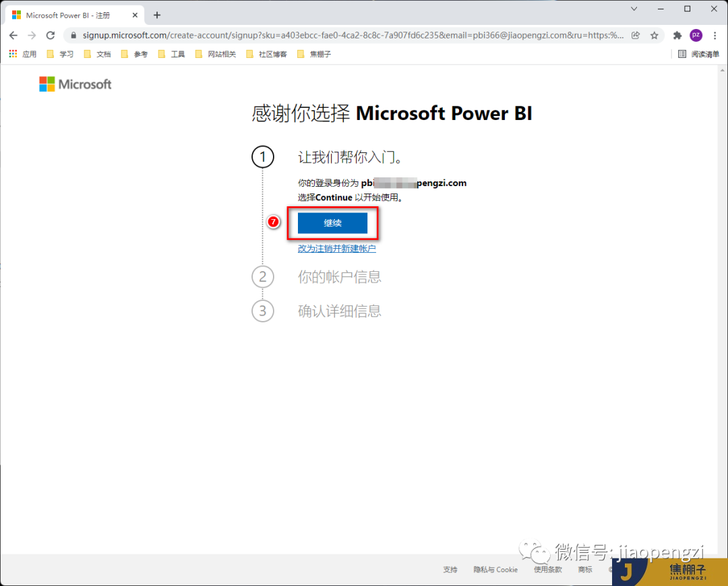The image size is (728, 586).
Task: Open the 支持 footer link
Action: [450, 570]
